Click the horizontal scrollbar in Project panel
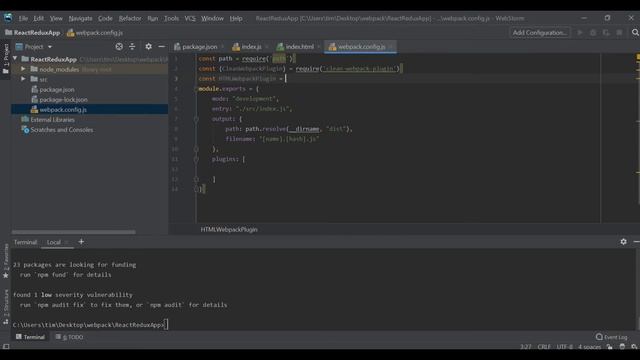Screen dimensions: 640x360 pos(73,232)
